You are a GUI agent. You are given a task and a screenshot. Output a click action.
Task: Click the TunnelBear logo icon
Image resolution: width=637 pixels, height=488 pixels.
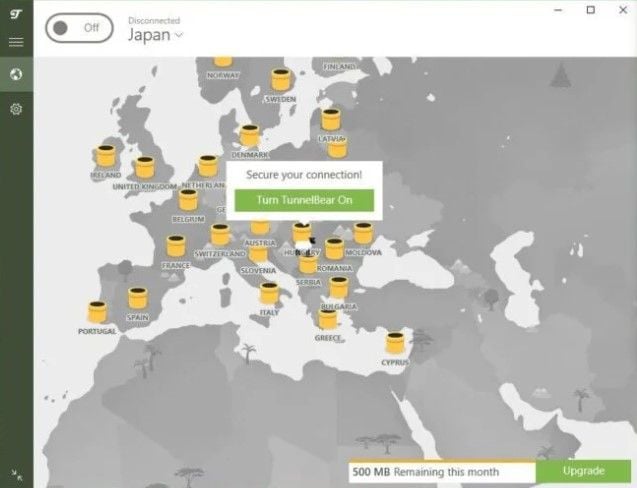point(16,15)
